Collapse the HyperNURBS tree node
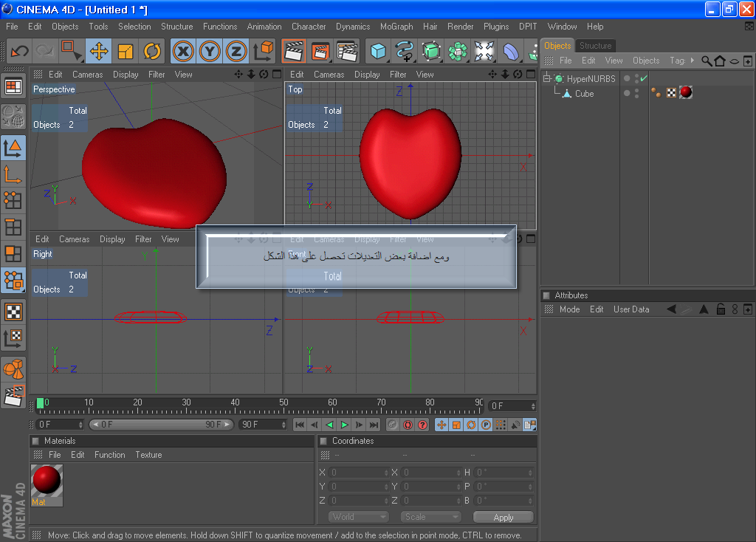 coord(547,78)
